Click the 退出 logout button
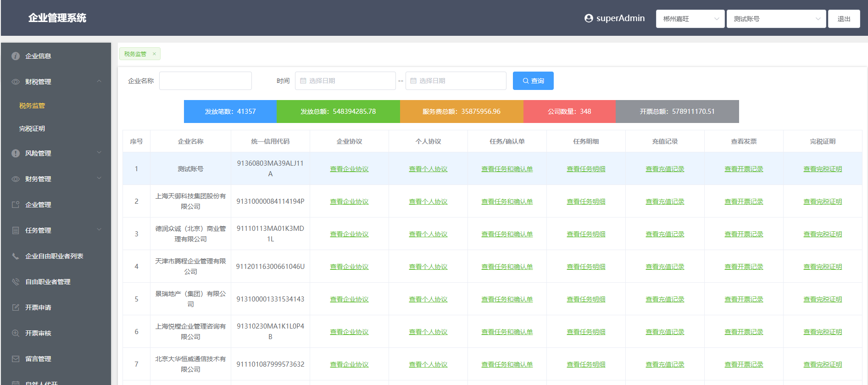Screen dimensions: 868x385 (x=844, y=19)
